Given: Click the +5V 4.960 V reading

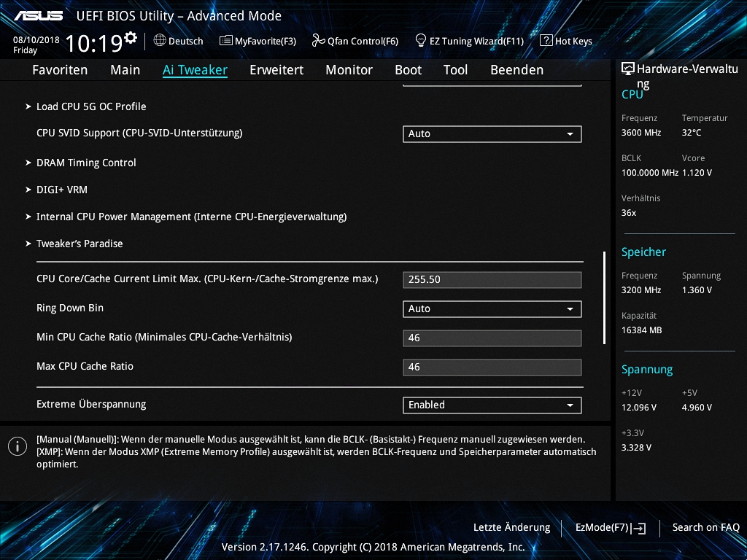Looking at the screenshot, I should (697, 408).
